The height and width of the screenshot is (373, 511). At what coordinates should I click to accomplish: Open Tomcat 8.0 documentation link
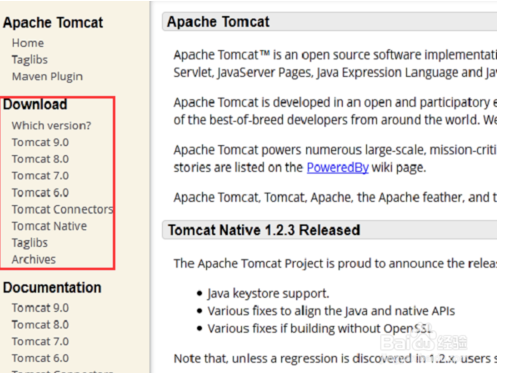[40, 324]
